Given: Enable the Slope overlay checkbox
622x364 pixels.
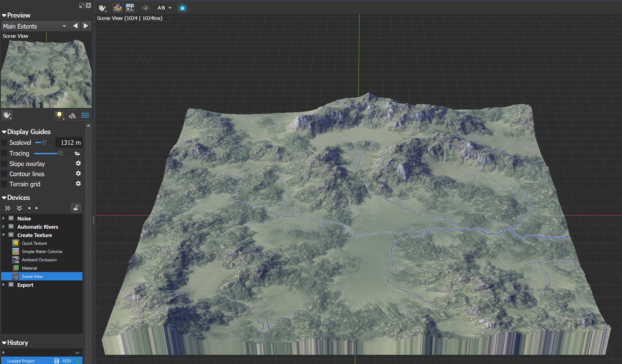Looking at the screenshot, I should coord(4,164).
